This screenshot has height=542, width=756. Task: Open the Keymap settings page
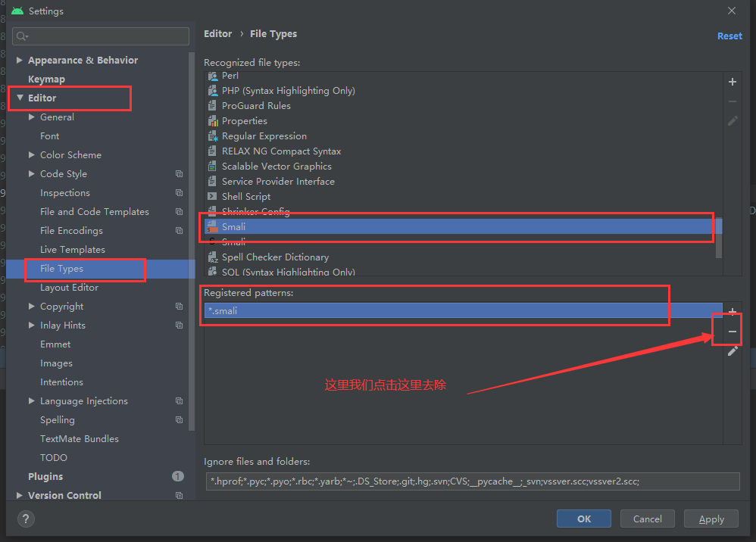[x=46, y=79]
